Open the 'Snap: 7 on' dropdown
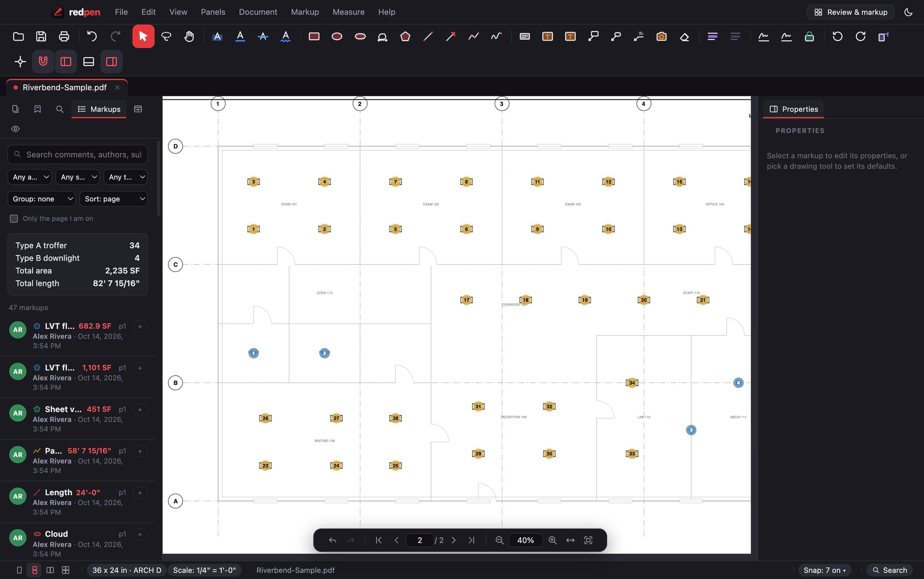 click(825, 570)
